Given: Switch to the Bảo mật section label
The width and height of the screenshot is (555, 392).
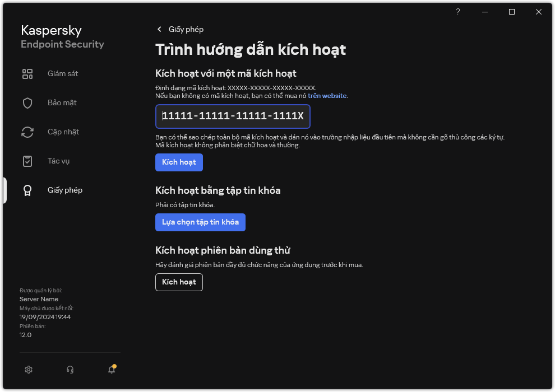Looking at the screenshot, I should click(x=62, y=103).
